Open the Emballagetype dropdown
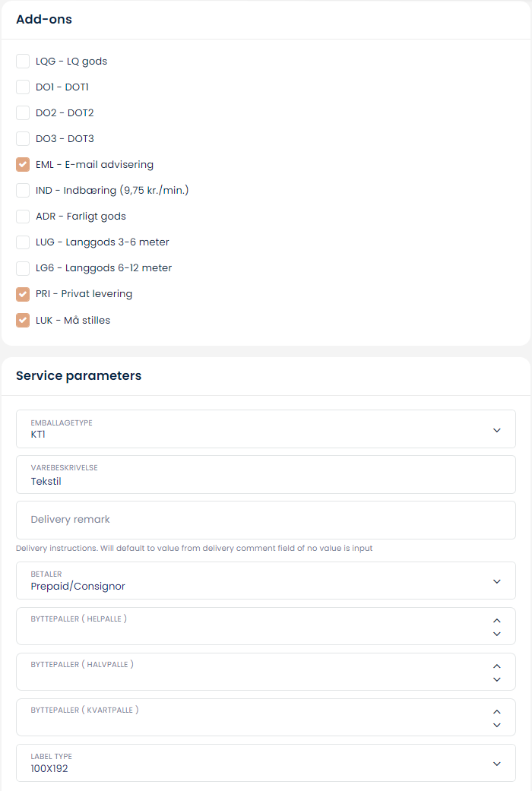Image resolution: width=532 pixels, height=791 pixels. tap(265, 429)
